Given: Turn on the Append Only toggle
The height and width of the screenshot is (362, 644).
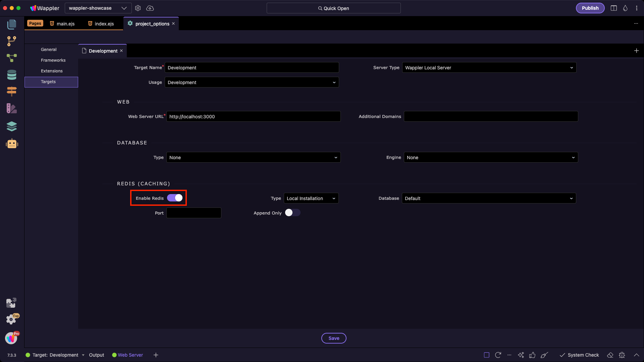Looking at the screenshot, I should (x=292, y=213).
